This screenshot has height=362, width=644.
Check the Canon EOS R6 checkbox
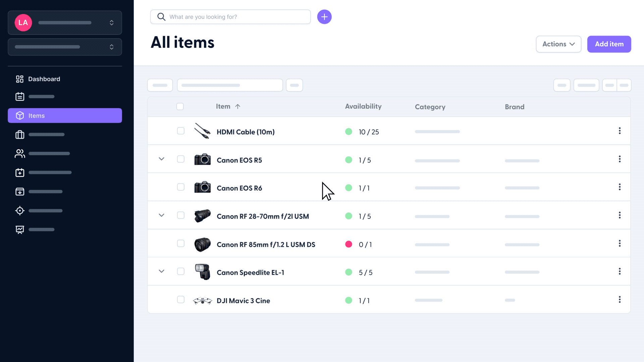pyautogui.click(x=181, y=187)
